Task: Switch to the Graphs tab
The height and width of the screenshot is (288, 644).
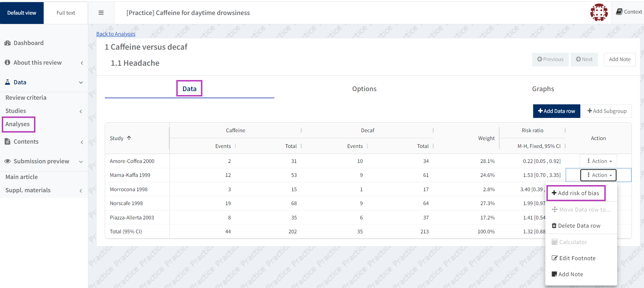Action: [543, 89]
